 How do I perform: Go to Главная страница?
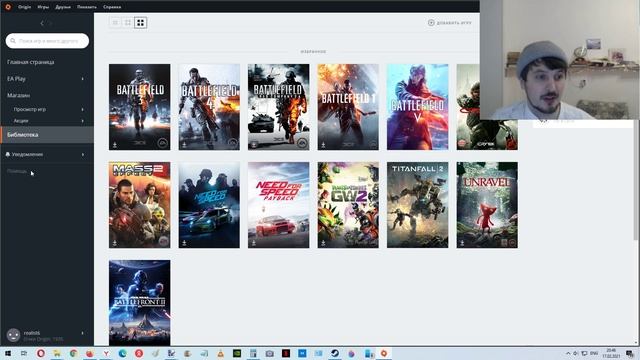[31, 62]
